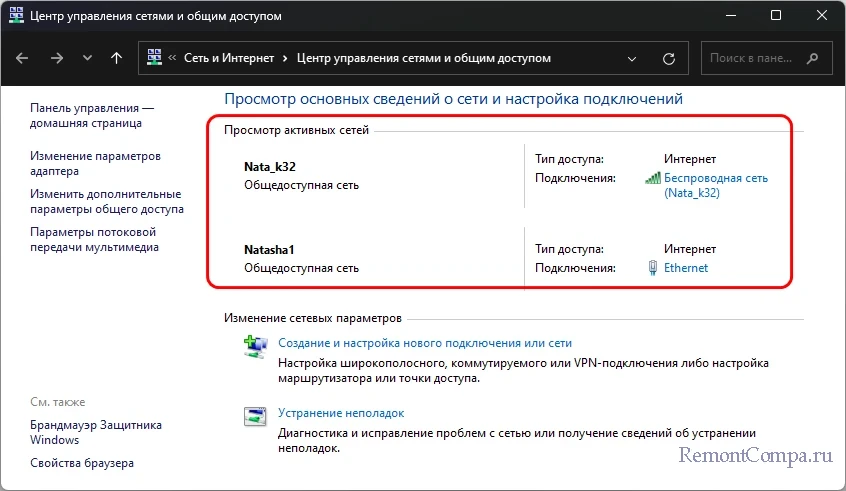Open "Брандмауэр Защитника Windows" link

click(x=95, y=432)
